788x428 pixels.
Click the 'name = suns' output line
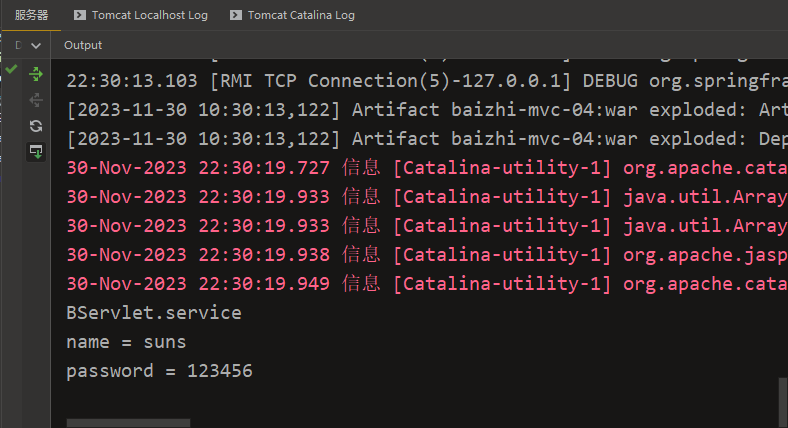tap(126, 342)
